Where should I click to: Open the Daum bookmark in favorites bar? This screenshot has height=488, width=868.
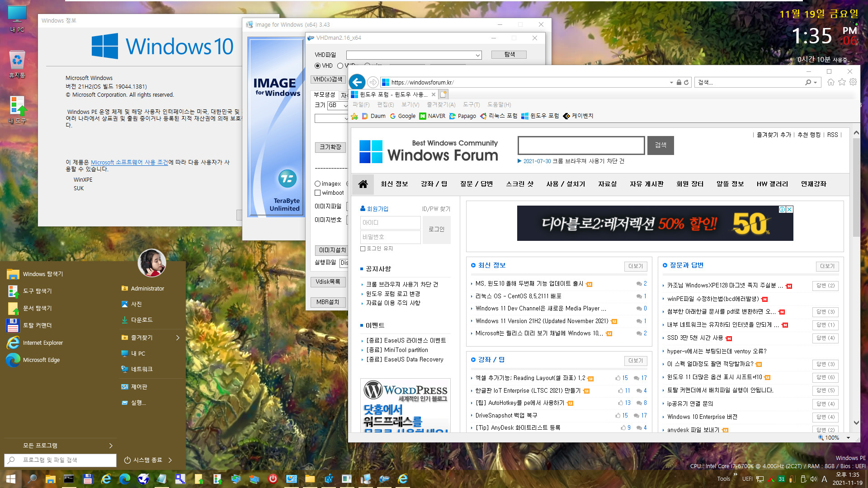[373, 116]
